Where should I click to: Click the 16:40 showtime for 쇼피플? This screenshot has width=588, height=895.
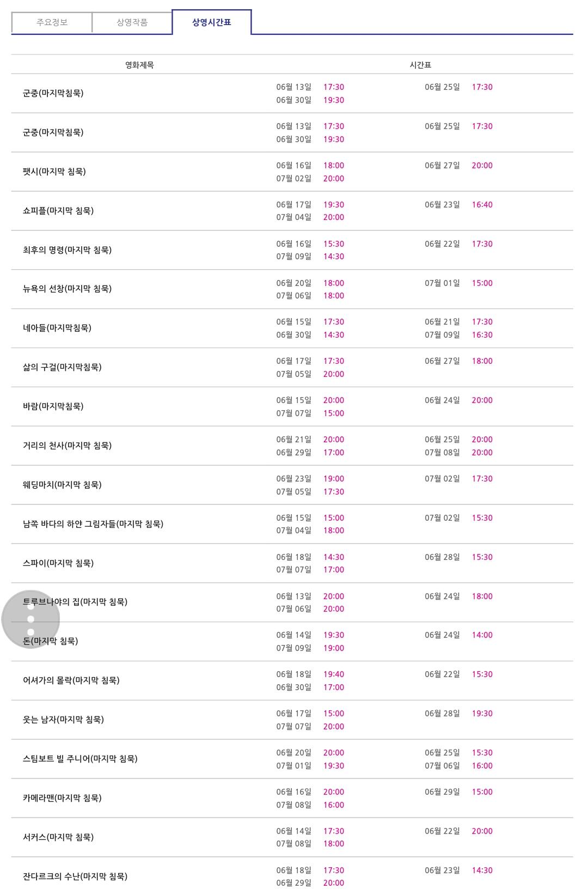(482, 205)
